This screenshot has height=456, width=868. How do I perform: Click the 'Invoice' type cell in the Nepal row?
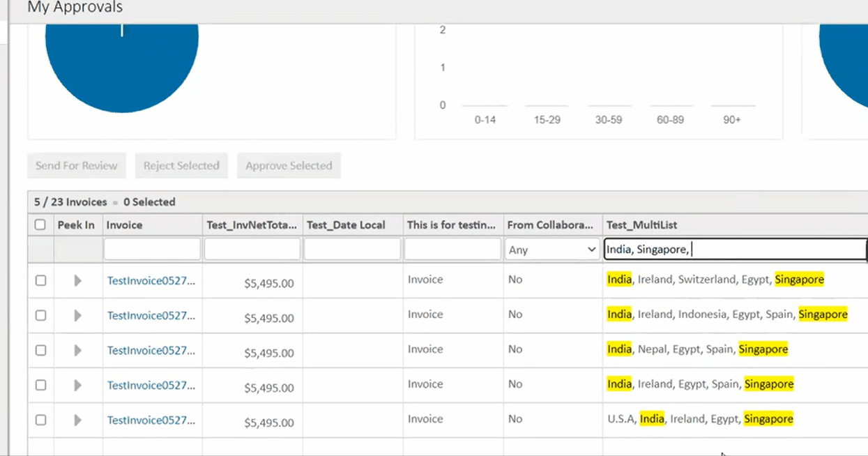coord(425,349)
